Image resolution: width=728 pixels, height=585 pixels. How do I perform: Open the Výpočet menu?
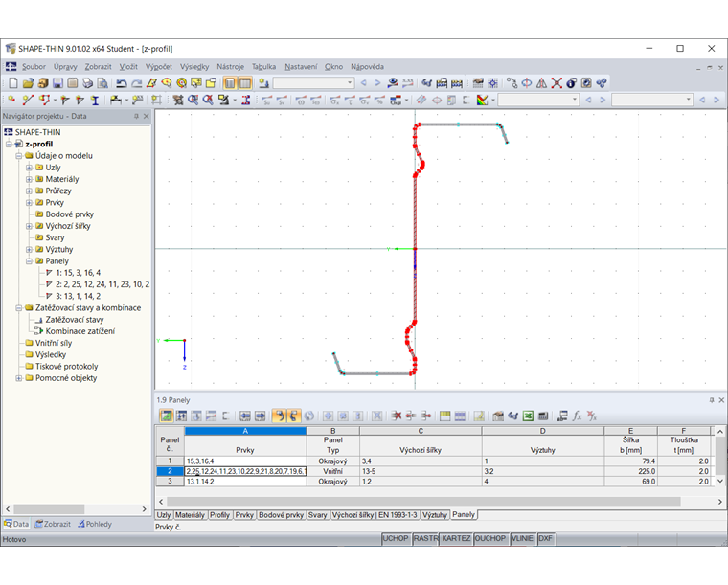point(159,67)
